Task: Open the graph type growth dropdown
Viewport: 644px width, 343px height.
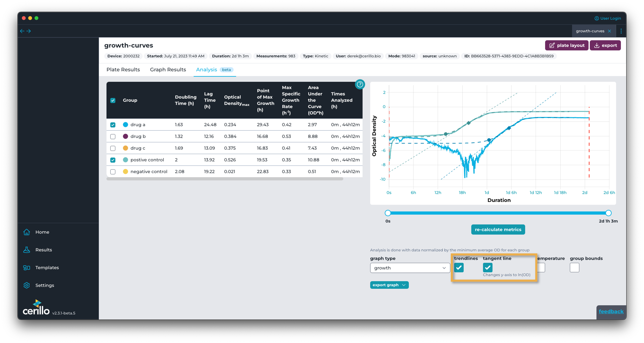Action: [410, 268]
